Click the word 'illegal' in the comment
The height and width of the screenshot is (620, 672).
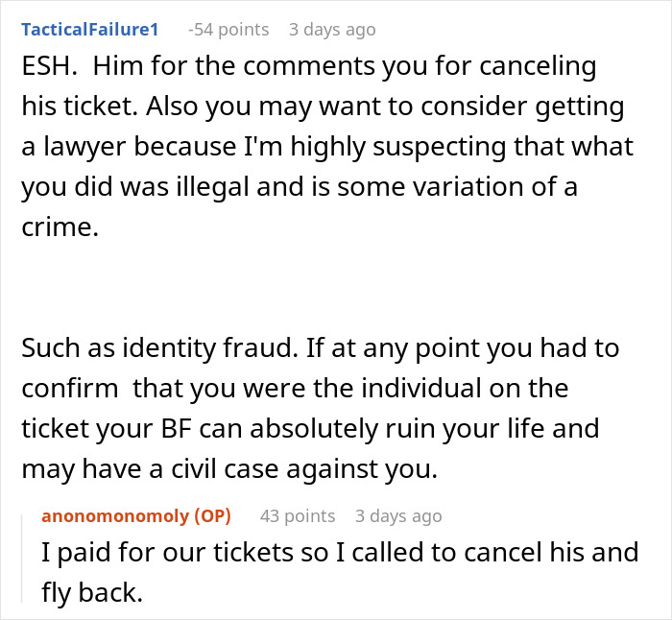tap(247, 186)
